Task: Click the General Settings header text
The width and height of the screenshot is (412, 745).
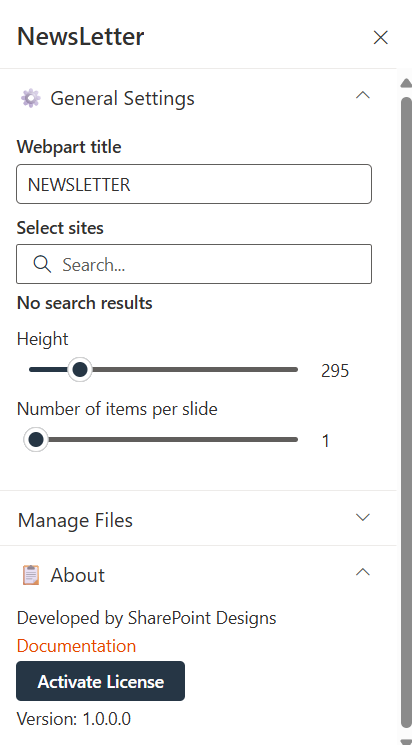Action: click(123, 98)
